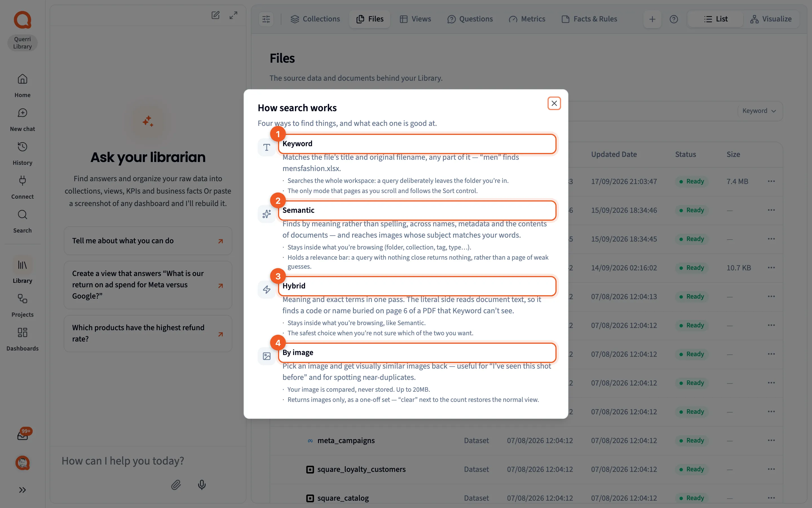The height and width of the screenshot is (508, 812).
Task: Click the Hybrid lightning icon in dialog
Action: 267,289
